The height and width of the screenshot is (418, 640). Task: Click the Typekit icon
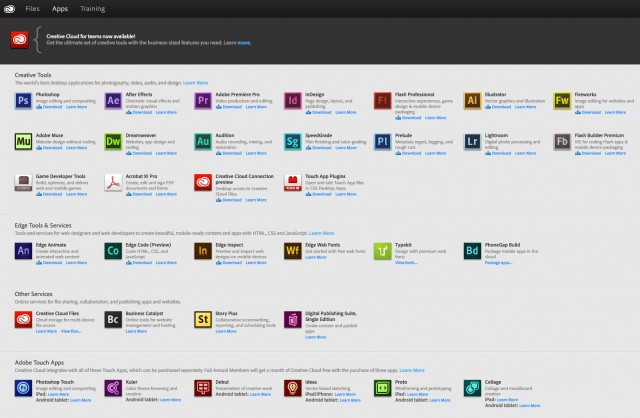click(x=383, y=250)
